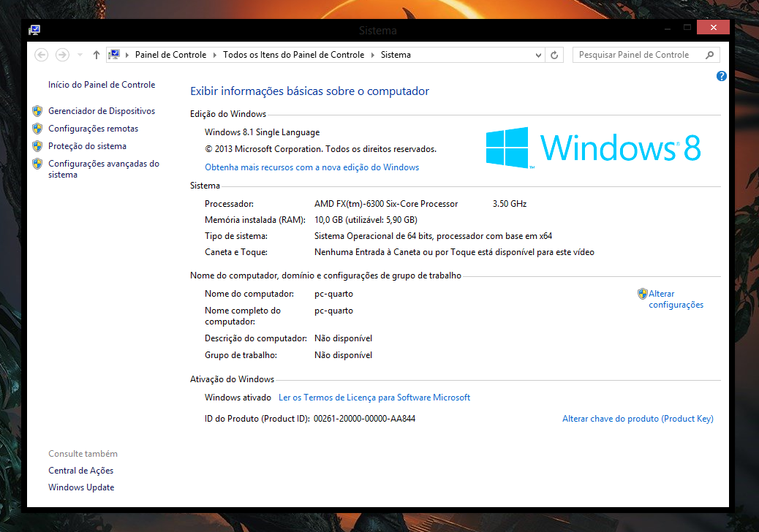This screenshot has height=532, width=759.
Task: Open Configurações avançadas do sistema
Action: click(x=104, y=170)
